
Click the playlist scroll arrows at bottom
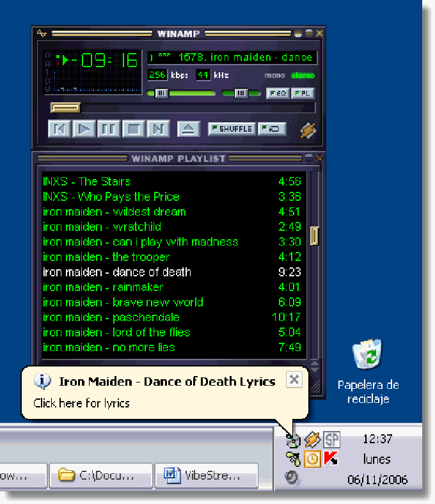pos(315,366)
